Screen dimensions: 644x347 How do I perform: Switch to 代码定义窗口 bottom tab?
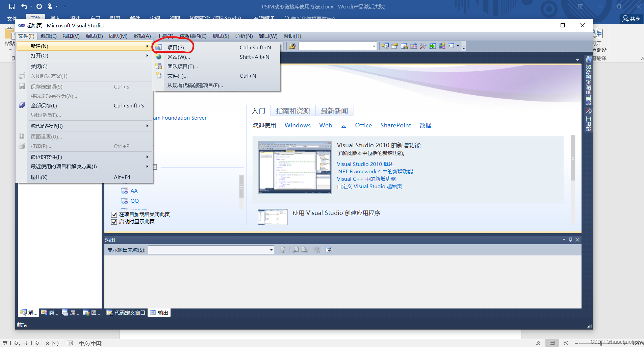[x=126, y=313]
